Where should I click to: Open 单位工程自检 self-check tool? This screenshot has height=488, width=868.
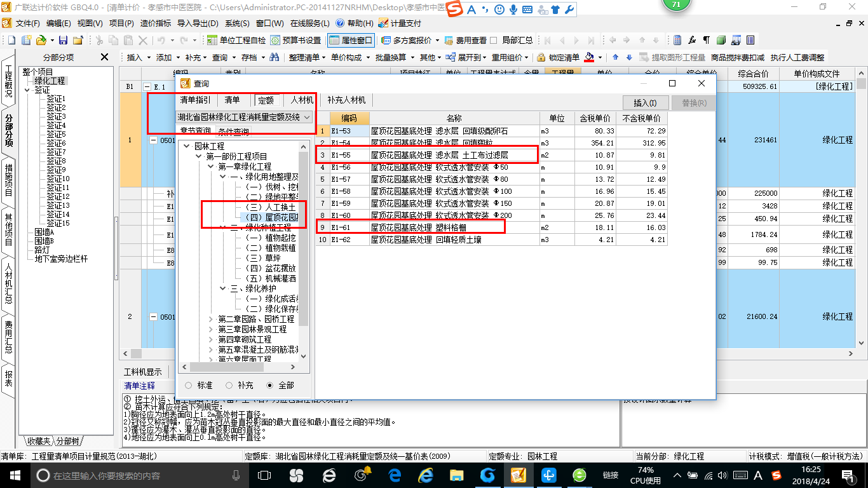[x=236, y=40]
